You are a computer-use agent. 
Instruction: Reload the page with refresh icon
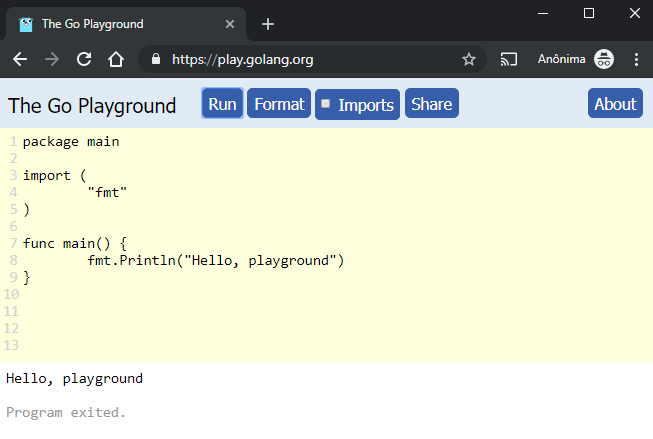[x=84, y=59]
